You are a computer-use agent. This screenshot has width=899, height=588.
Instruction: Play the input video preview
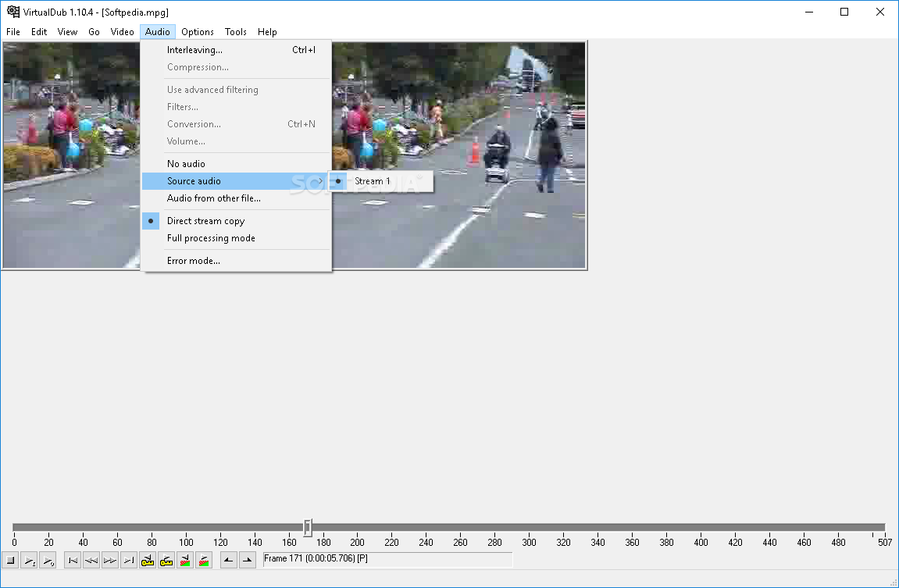[x=29, y=560]
